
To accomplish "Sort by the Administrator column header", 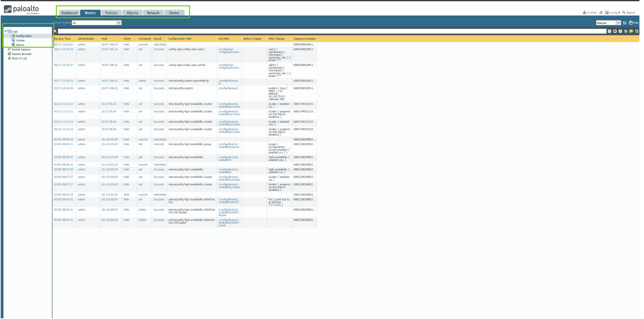I will (x=88, y=39).
